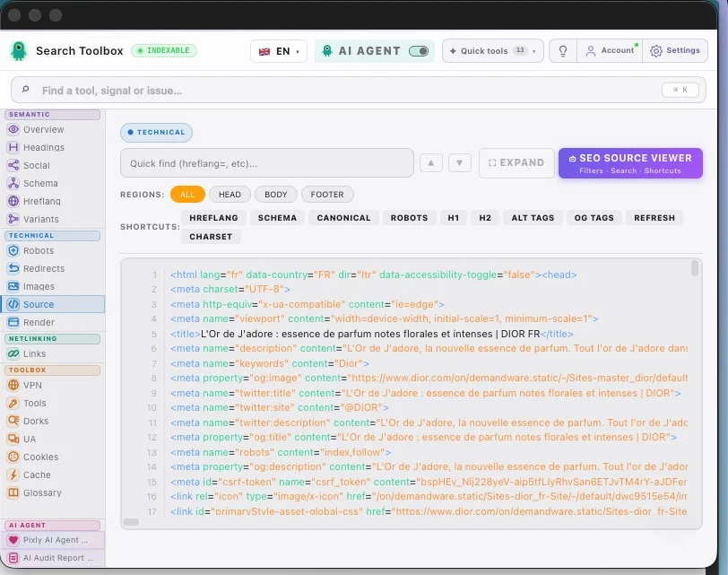
Task: Select the Cache lightning icon
Action: point(13,475)
